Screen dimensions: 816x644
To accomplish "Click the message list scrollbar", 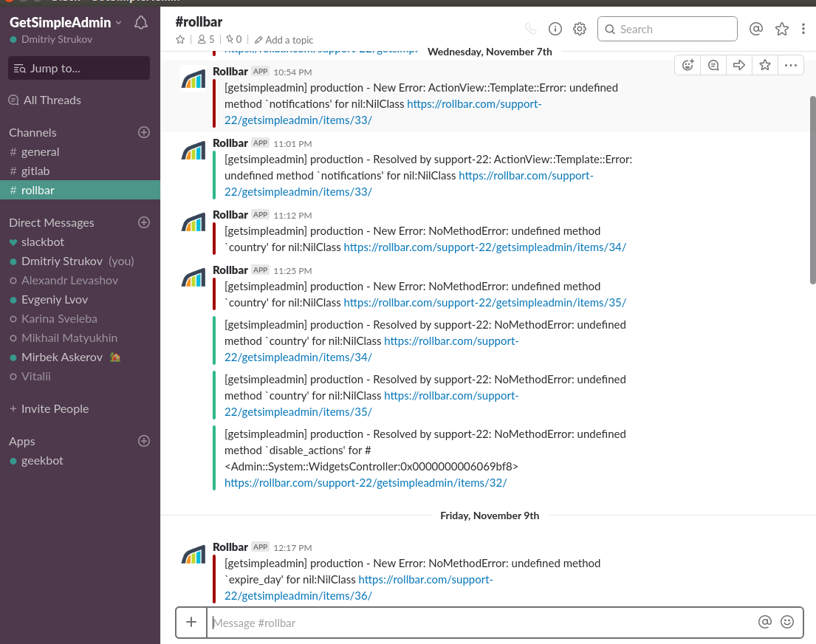I will click(812, 189).
